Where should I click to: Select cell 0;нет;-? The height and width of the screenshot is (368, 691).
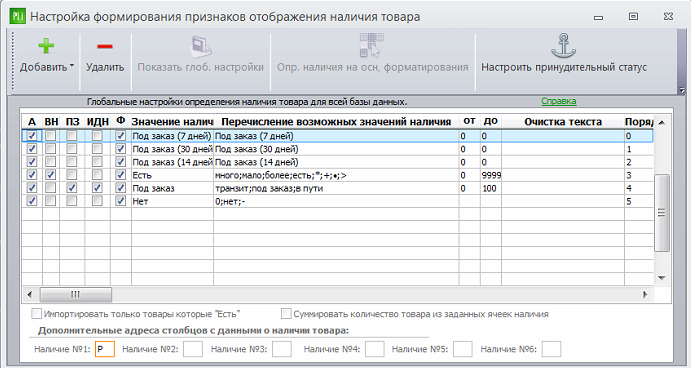pos(336,201)
